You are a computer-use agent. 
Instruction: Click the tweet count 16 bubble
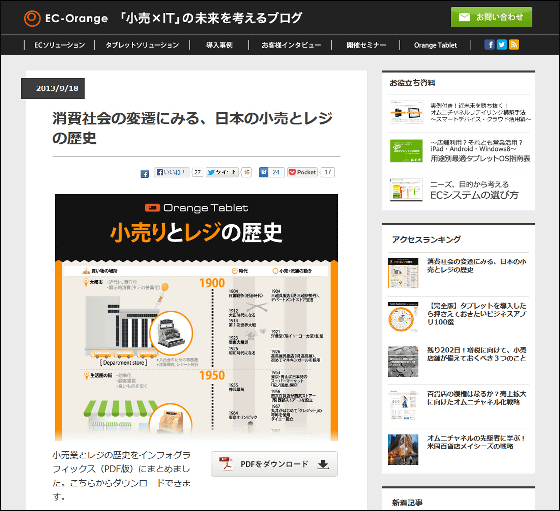point(246,172)
